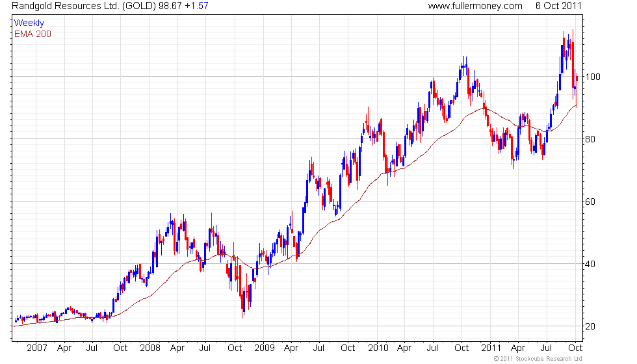Click the 40 y-axis label
Screen dimensions: 637x364
point(590,264)
